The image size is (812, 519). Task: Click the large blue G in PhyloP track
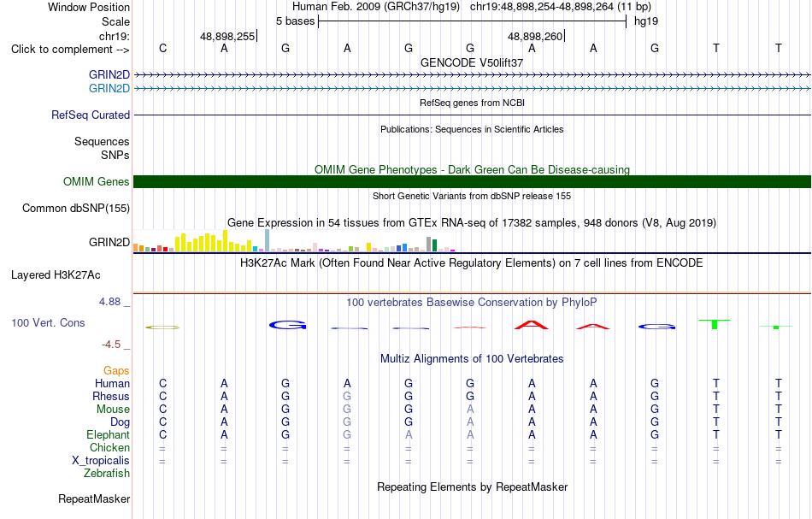click(287, 325)
